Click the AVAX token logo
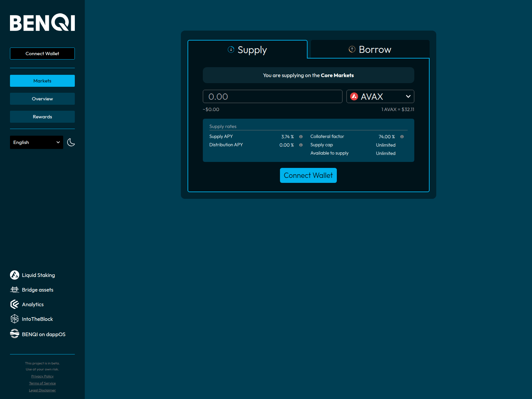The width and height of the screenshot is (532, 399). click(x=354, y=96)
